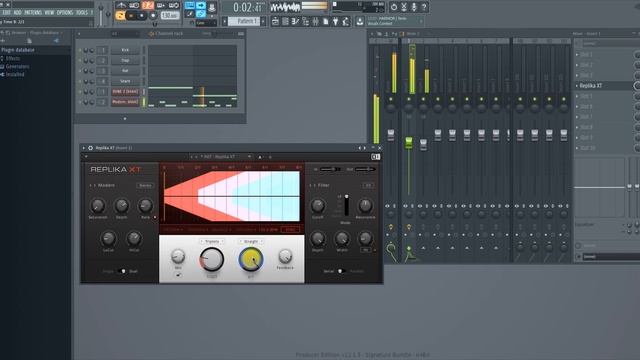The height and width of the screenshot is (360, 640).
Task: Click the tempo 130 display
Action: tap(170, 16)
